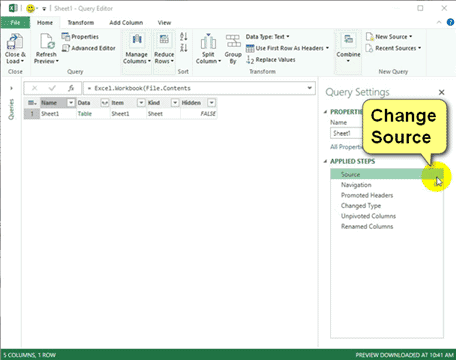Cancel the formula edit with the X icon
Screen dimensions: 456x360
34,88
